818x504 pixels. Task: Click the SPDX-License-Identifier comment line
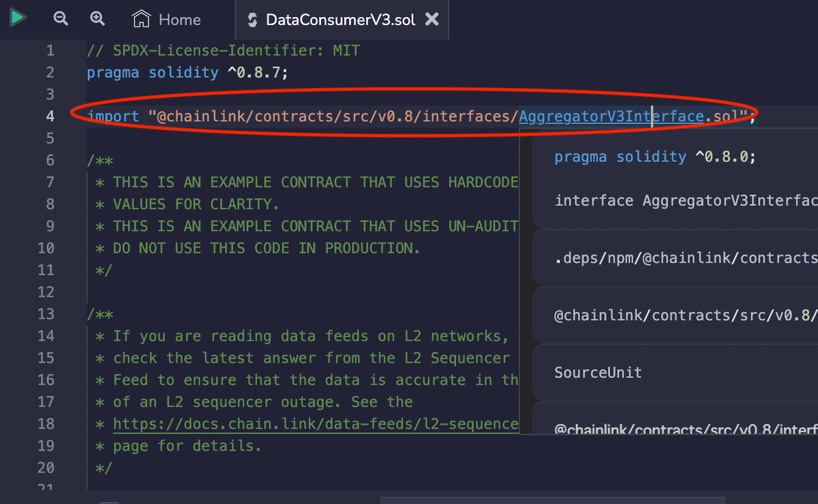click(x=223, y=50)
